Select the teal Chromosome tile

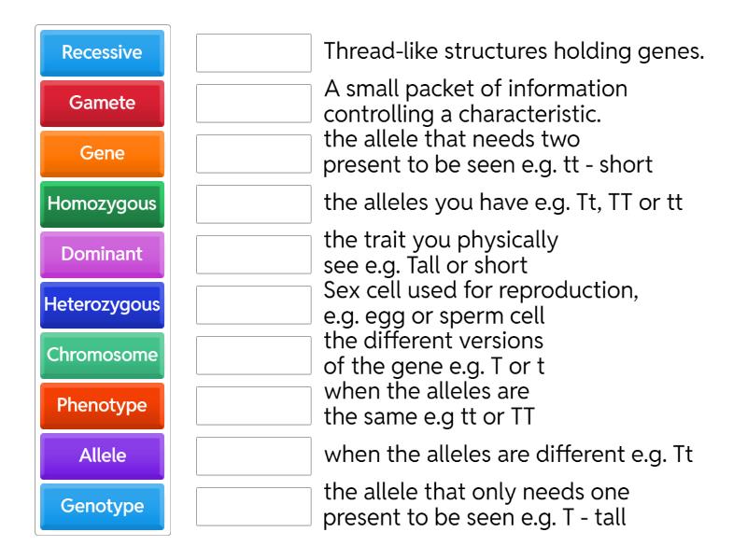(102, 356)
